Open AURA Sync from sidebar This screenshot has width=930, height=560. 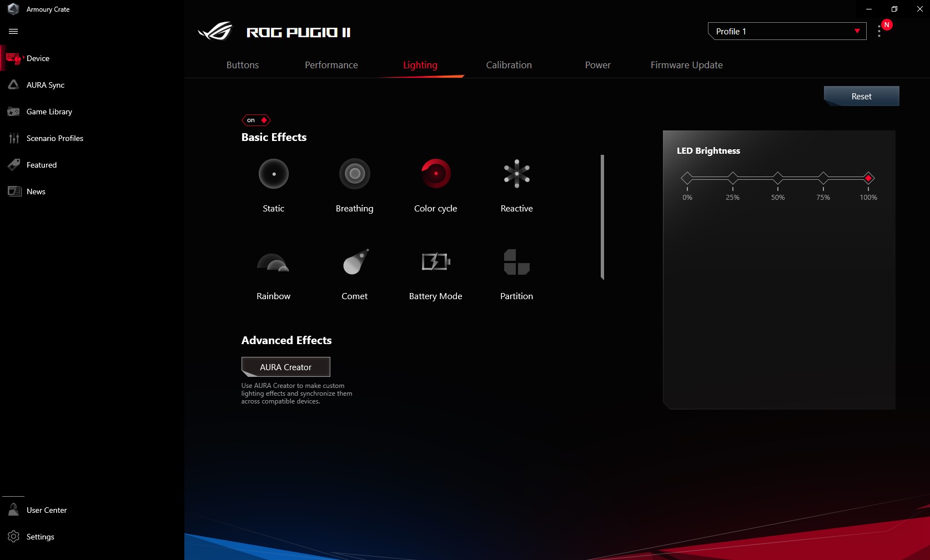(46, 85)
